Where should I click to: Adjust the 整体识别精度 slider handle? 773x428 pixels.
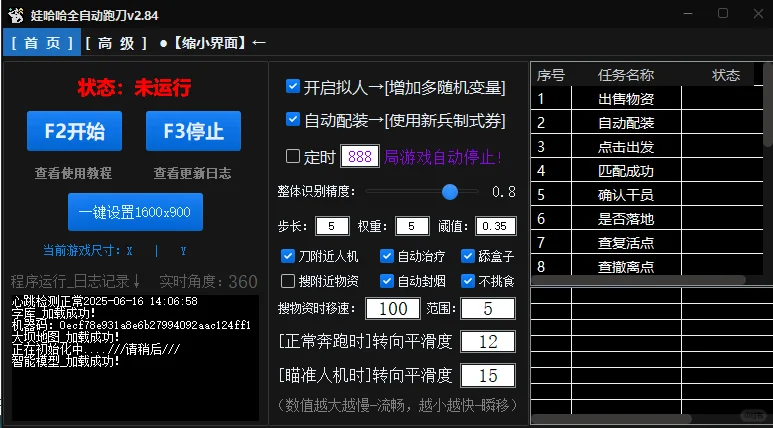coord(450,191)
